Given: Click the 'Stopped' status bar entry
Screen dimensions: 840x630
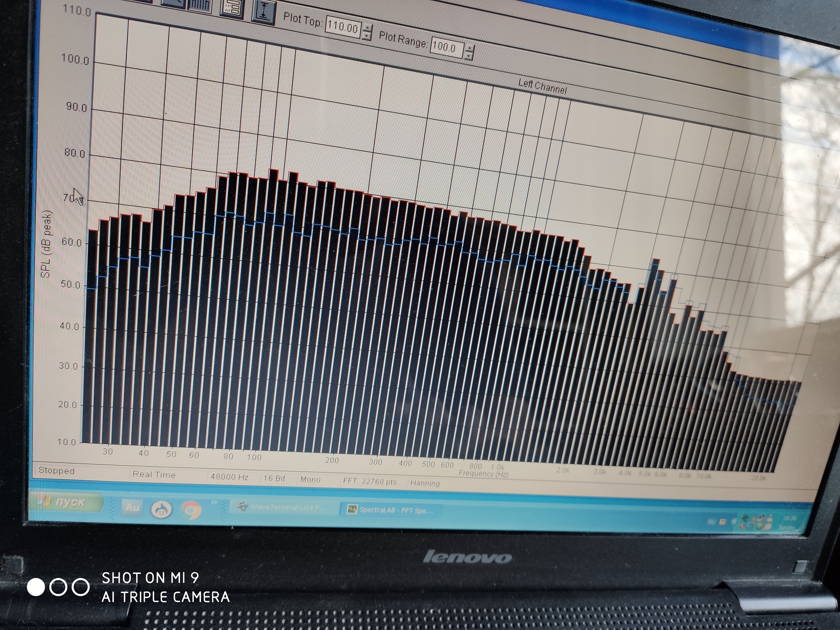Looking at the screenshot, I should (x=57, y=471).
